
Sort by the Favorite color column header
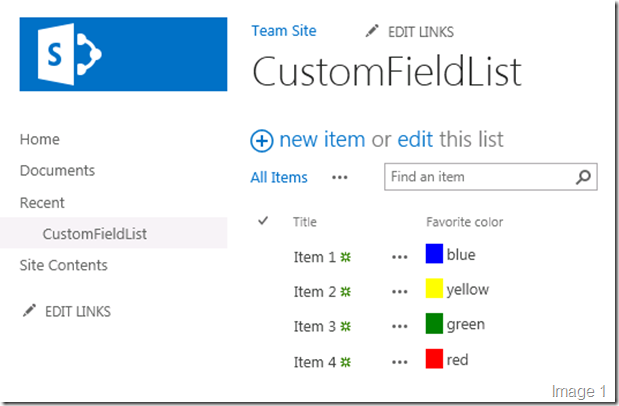[464, 222]
